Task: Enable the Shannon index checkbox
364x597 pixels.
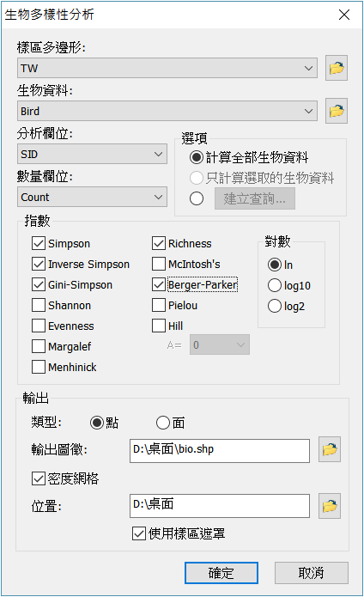Action: (x=39, y=305)
